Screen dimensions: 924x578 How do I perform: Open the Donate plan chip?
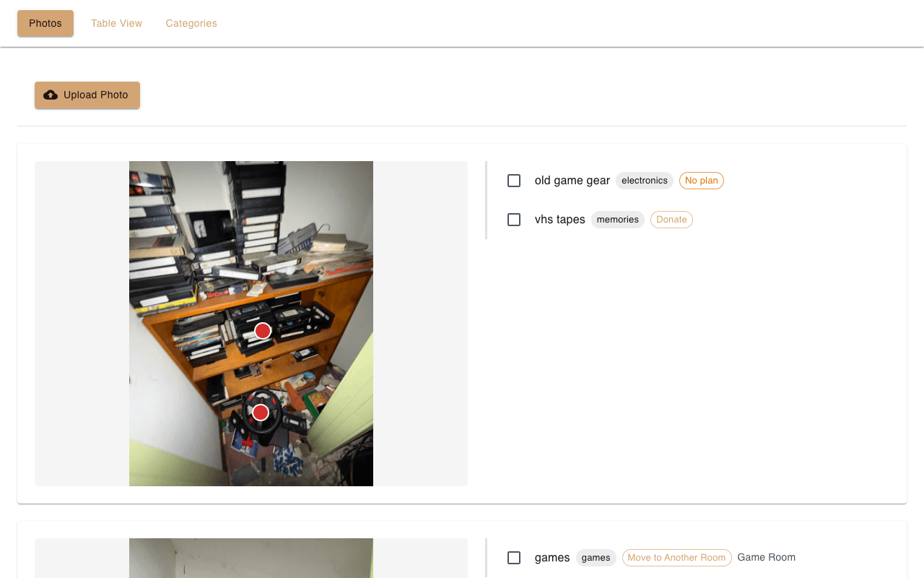671,220
